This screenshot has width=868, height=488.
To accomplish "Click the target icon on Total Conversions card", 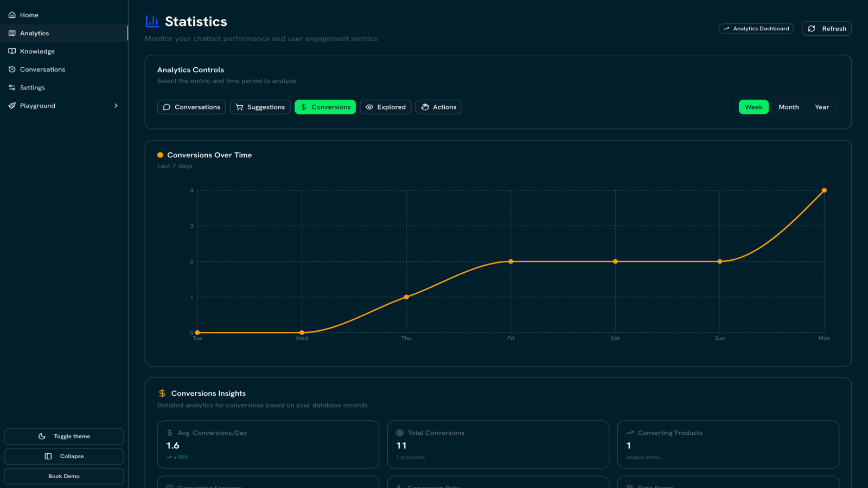I will (399, 433).
